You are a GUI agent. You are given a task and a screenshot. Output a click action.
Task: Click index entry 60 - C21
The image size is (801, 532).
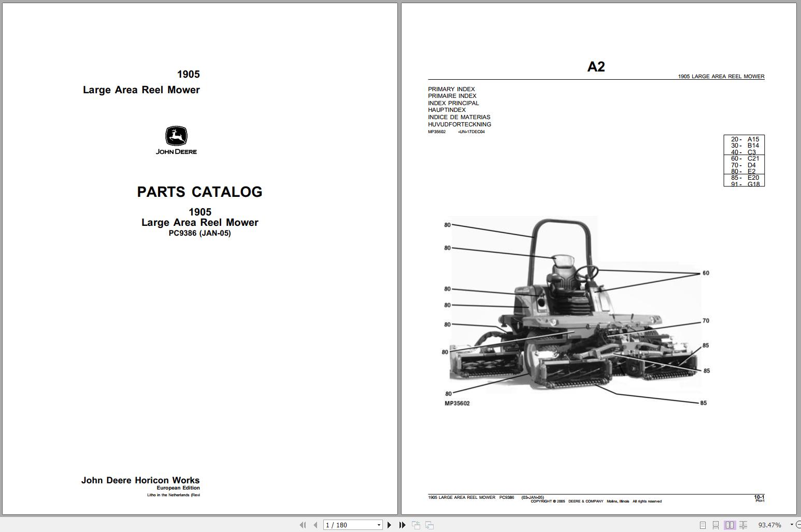pos(745,159)
